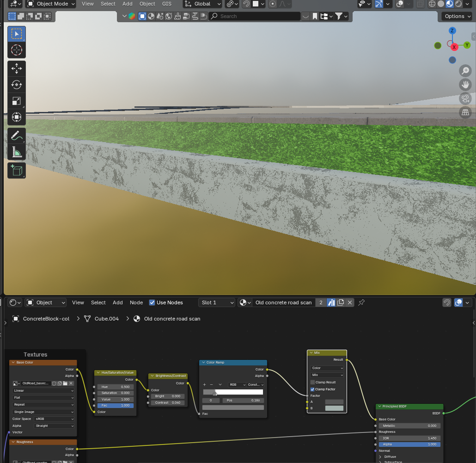Click the outliner Search field
Screen dimensions: 476x463
(x=254, y=16)
